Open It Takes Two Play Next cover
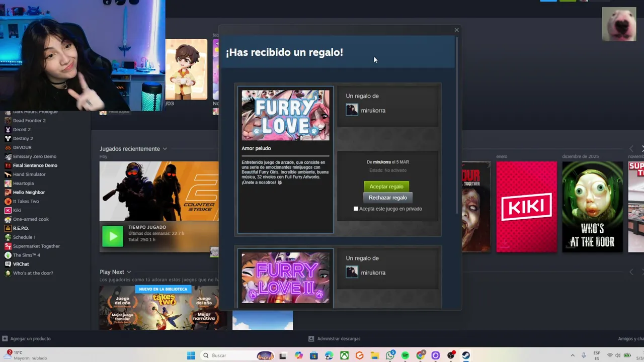 [x=163, y=308]
